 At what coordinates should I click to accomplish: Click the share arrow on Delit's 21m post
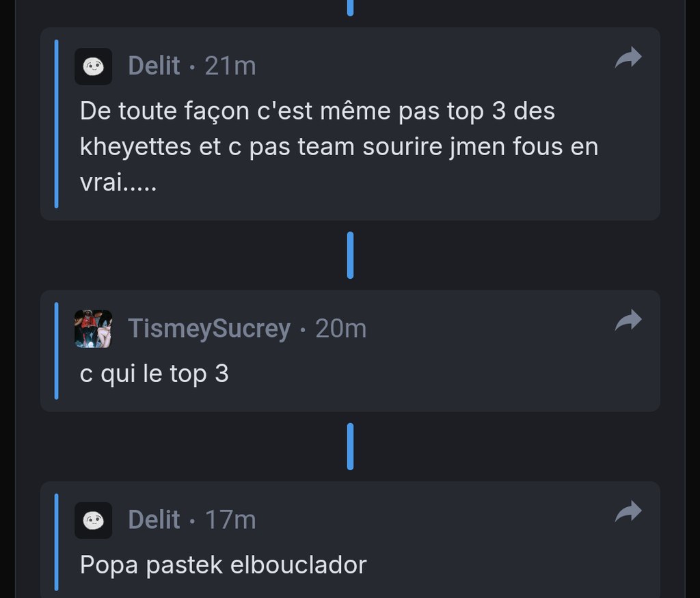[x=628, y=58]
